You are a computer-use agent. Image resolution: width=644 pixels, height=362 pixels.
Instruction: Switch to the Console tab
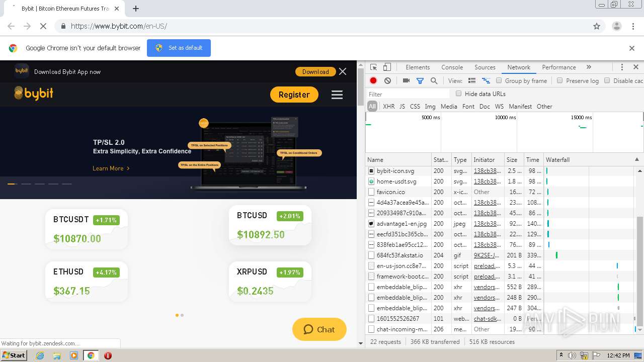[x=452, y=67]
